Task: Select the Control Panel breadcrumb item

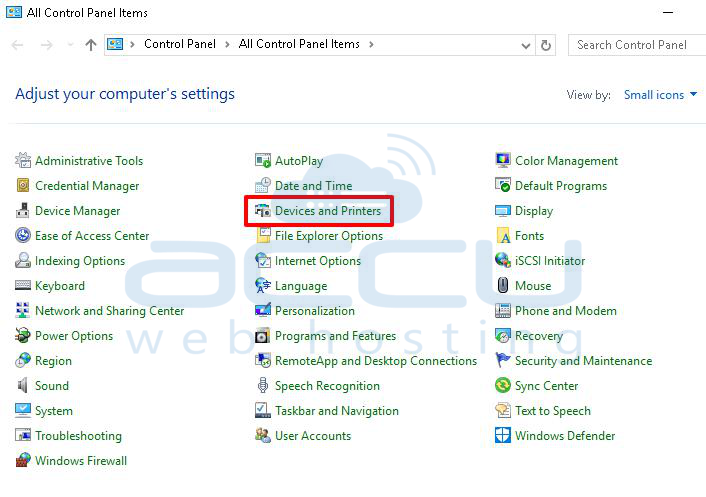Action: tap(180, 44)
